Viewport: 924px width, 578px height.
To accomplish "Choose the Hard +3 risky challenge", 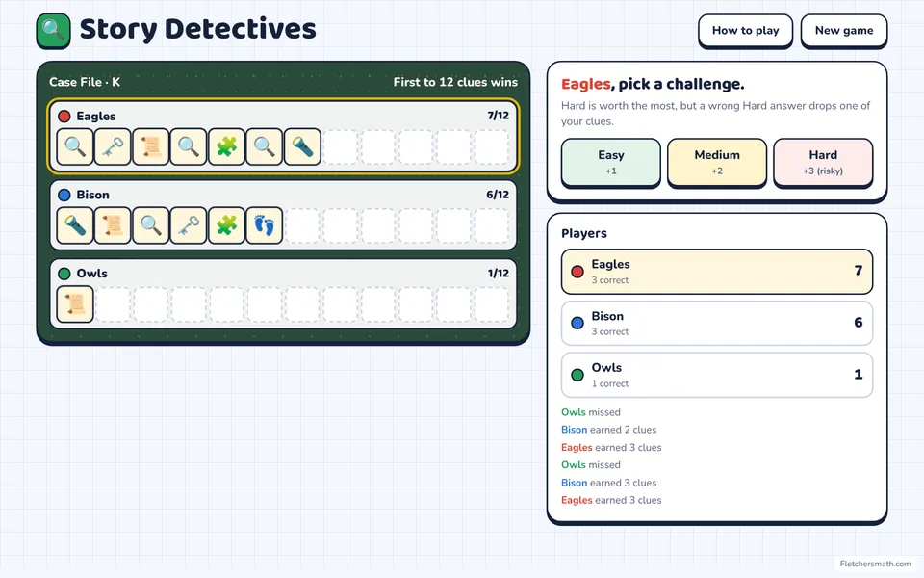I will (x=823, y=162).
